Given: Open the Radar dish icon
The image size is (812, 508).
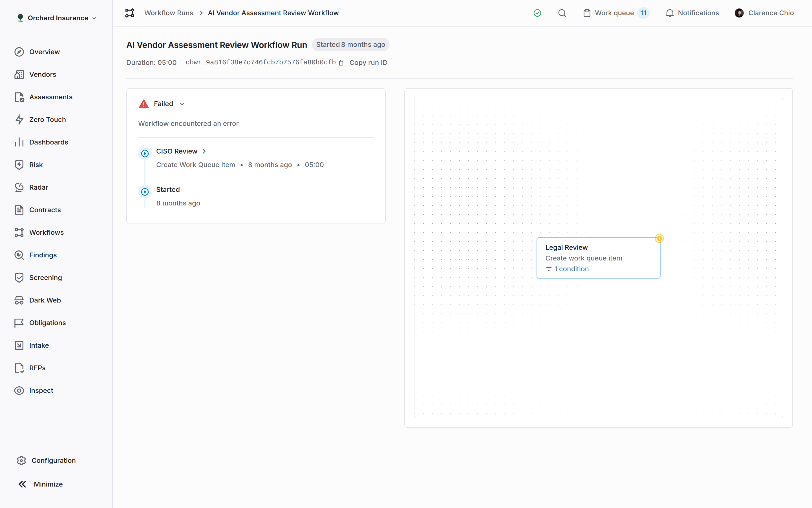Looking at the screenshot, I should [19, 187].
